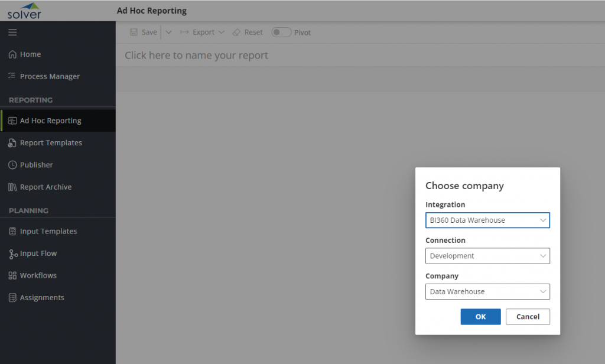The height and width of the screenshot is (364, 605).
Task: Click the Company field label
Action: click(442, 277)
